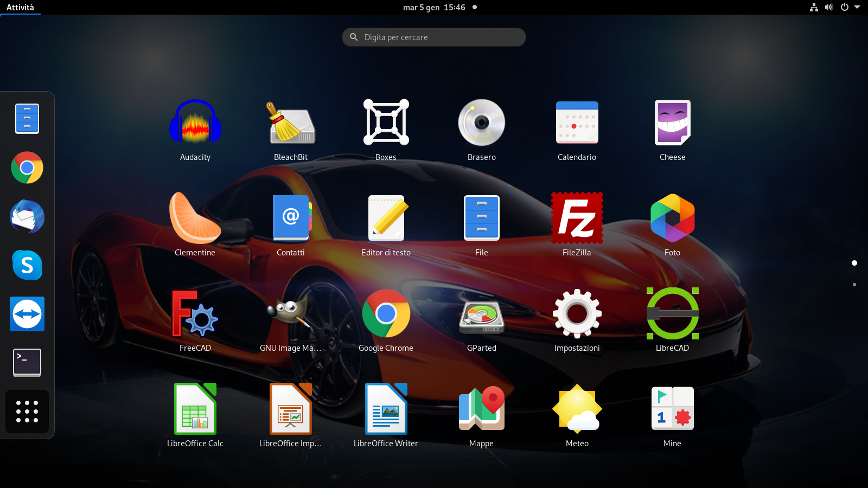Open the Boxes virtualization app
The width and height of the screenshot is (868, 488).
[386, 130]
